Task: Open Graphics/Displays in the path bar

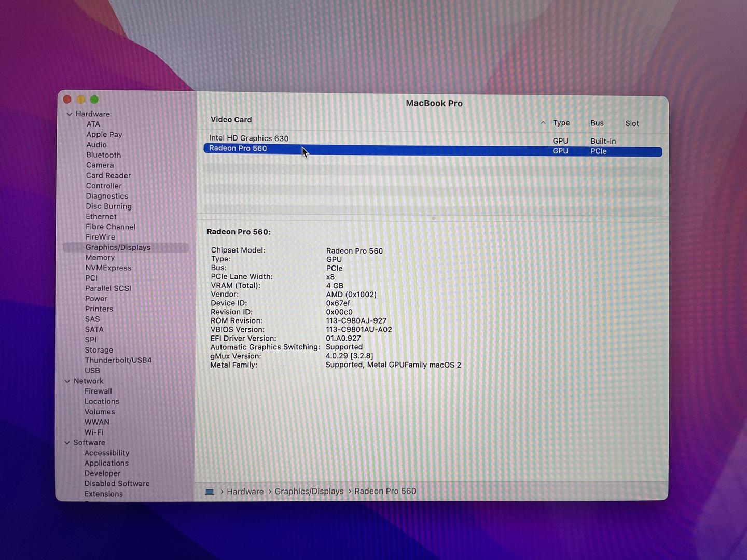Action: click(x=309, y=491)
